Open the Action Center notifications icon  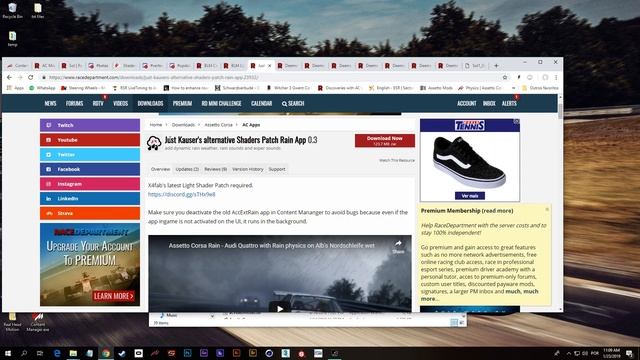pos(629,353)
